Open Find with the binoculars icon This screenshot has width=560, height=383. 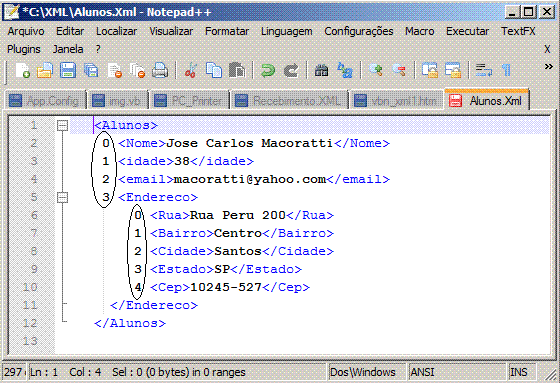tap(321, 70)
